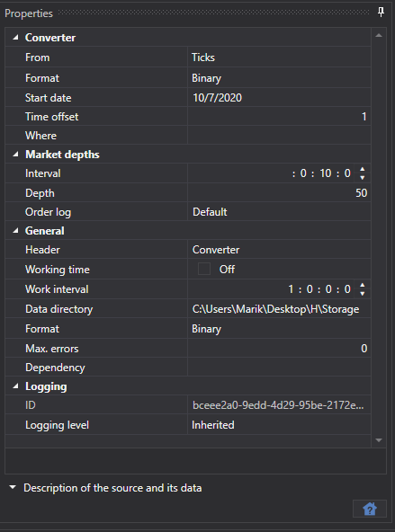Open the General Format dropdown set to Binary
This screenshot has height=532, width=395.
pyautogui.click(x=279, y=328)
